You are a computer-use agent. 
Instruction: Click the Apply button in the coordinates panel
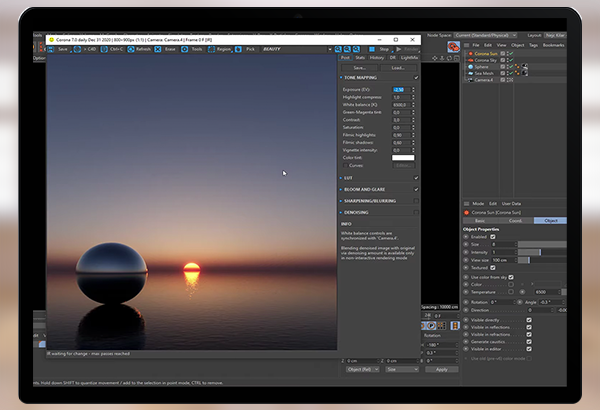coord(442,369)
